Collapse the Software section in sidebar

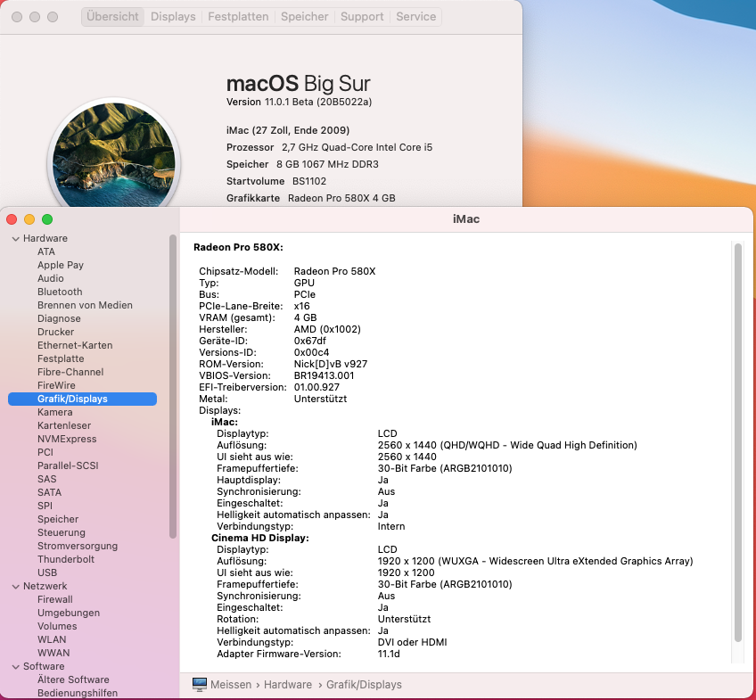coord(16,666)
